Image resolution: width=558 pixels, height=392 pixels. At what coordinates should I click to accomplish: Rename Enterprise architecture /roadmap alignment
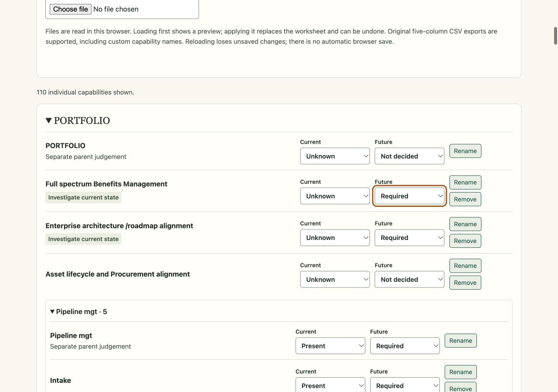click(x=465, y=224)
